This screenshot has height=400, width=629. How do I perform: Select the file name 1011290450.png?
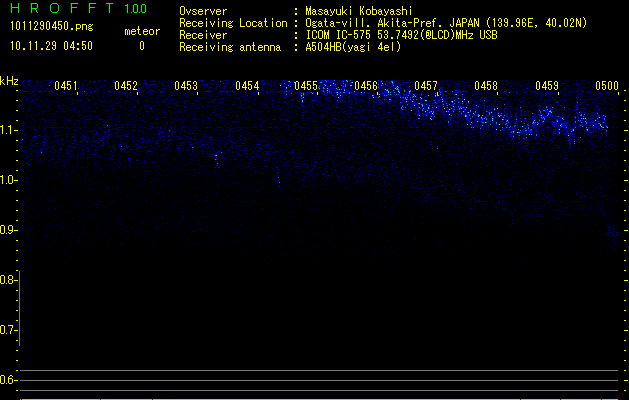[52, 26]
